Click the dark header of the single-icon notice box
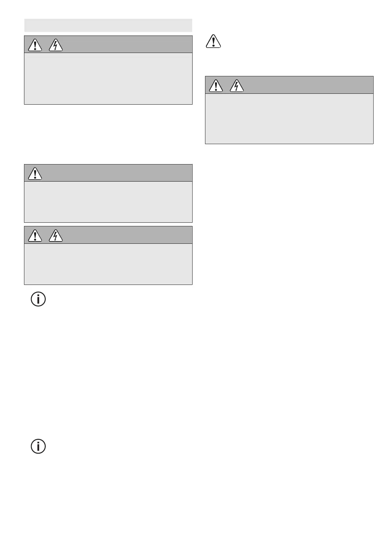Screen dimensions: 392x554 coord(115,173)
